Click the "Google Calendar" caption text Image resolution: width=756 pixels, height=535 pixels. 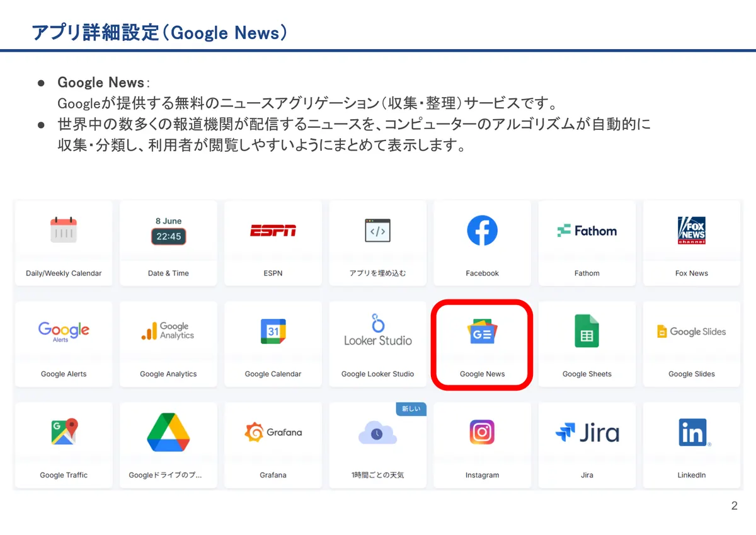[273, 374]
